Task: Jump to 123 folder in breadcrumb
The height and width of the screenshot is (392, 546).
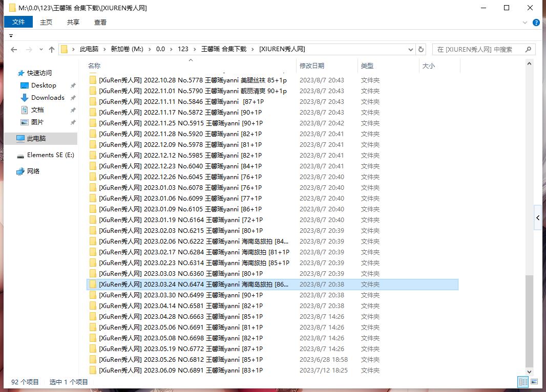Action: pos(183,49)
